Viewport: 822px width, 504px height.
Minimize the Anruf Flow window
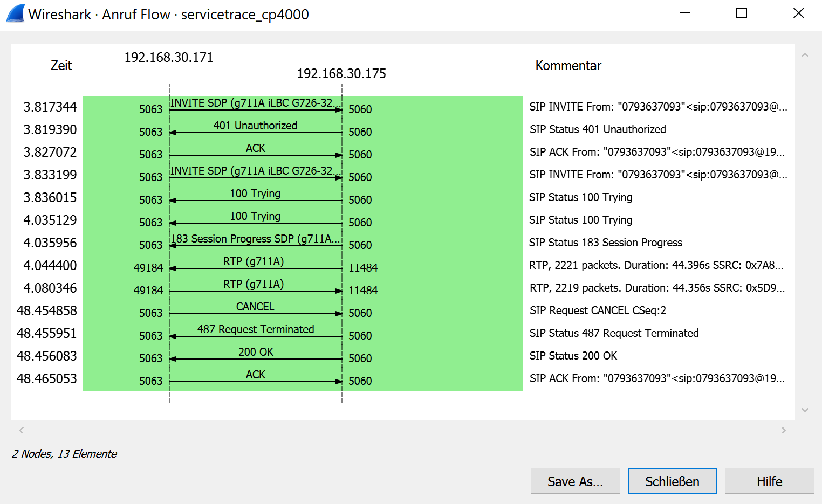tap(685, 13)
